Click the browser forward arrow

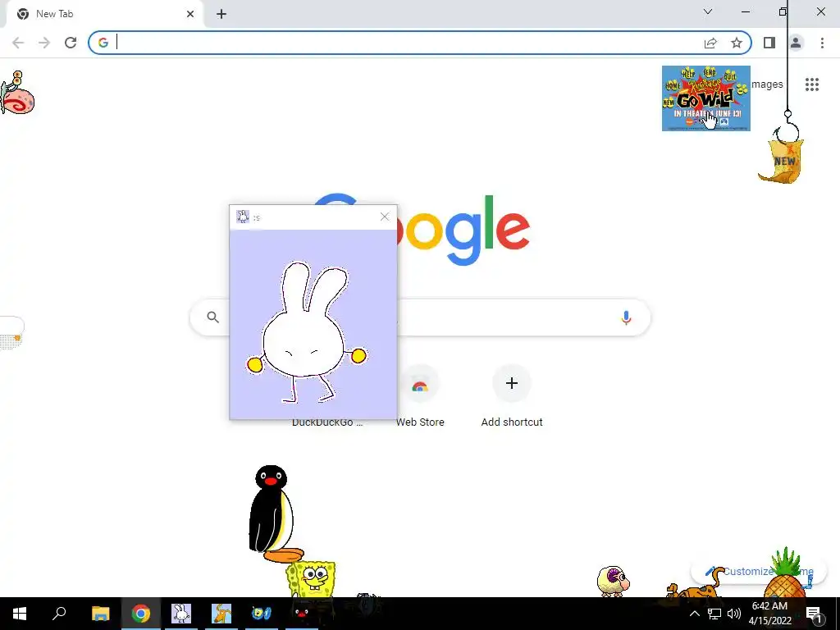44,43
